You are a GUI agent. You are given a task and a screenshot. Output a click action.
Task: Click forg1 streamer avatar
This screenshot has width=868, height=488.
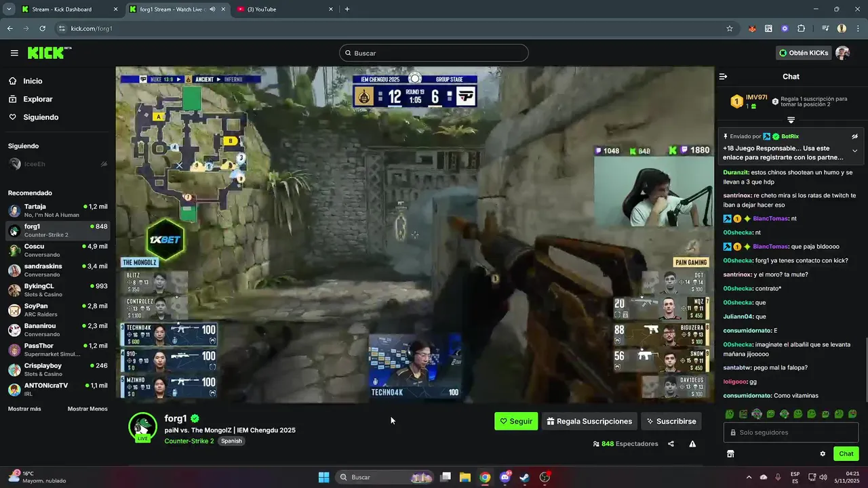pyautogui.click(x=142, y=426)
